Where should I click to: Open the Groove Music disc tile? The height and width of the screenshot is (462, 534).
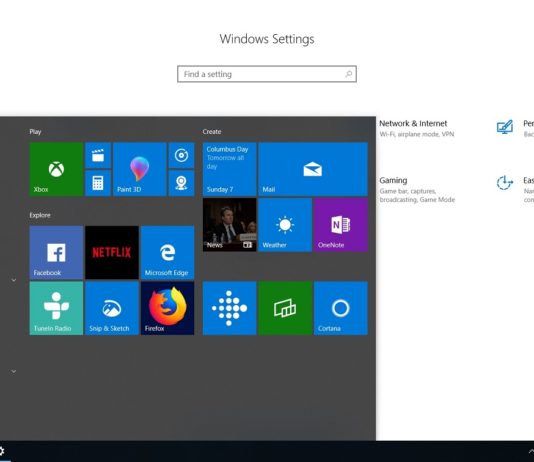point(182,156)
